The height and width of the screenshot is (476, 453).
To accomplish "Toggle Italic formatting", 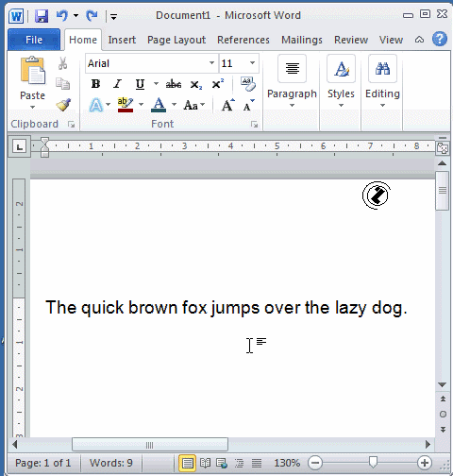I will (117, 84).
